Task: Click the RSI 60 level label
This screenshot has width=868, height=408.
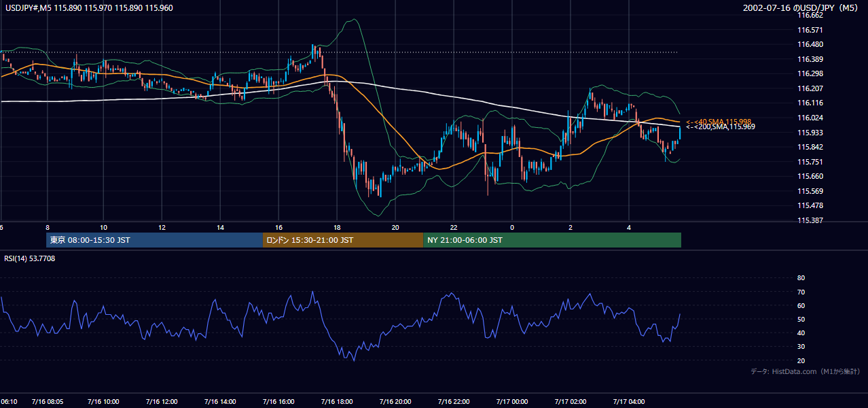Action: (x=801, y=305)
